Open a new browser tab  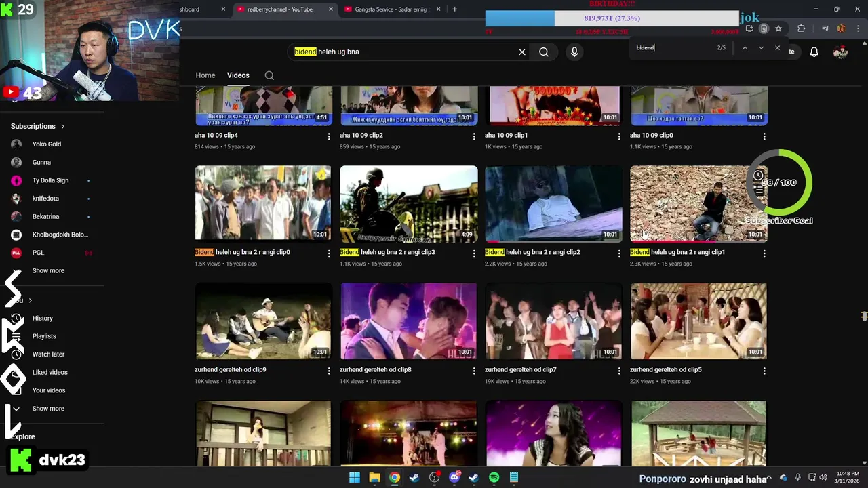(454, 9)
